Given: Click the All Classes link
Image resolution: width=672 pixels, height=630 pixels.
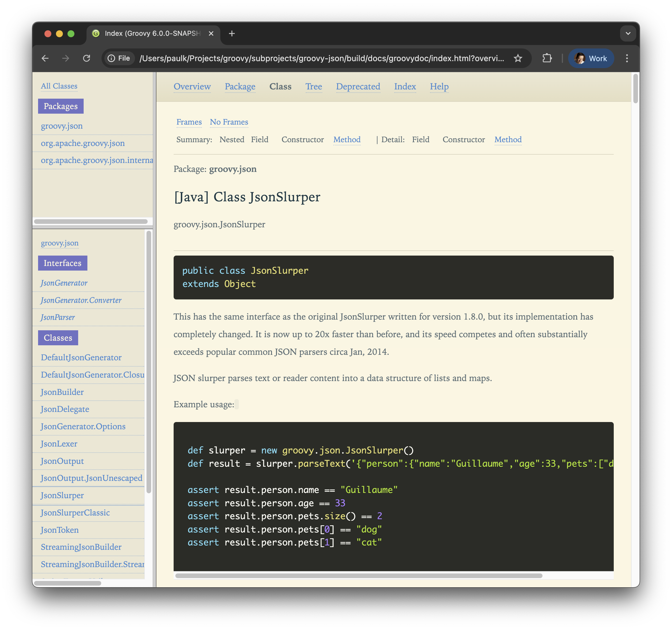Looking at the screenshot, I should 59,86.
